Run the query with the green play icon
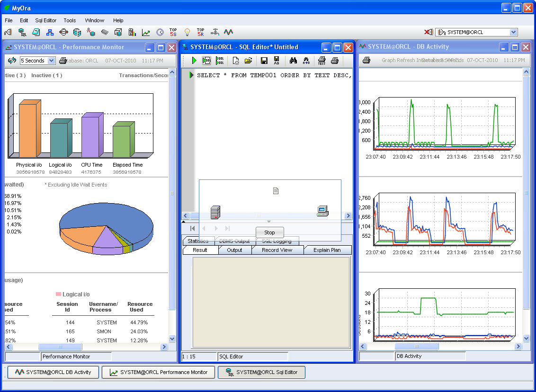 click(x=194, y=61)
